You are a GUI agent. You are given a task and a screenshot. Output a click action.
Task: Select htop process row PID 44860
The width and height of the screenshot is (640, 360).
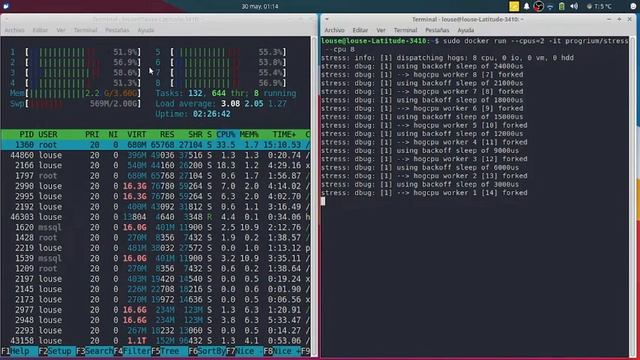tap(156, 155)
